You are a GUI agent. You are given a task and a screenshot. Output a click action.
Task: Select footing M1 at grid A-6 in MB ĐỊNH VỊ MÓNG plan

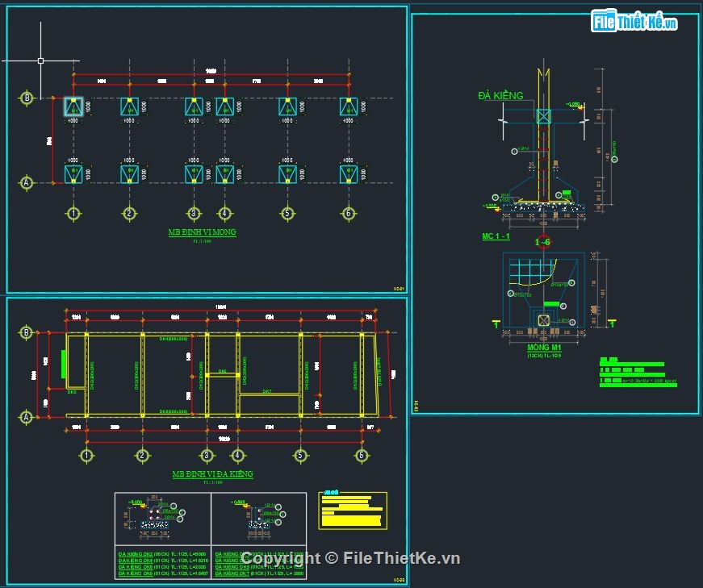[349, 174]
